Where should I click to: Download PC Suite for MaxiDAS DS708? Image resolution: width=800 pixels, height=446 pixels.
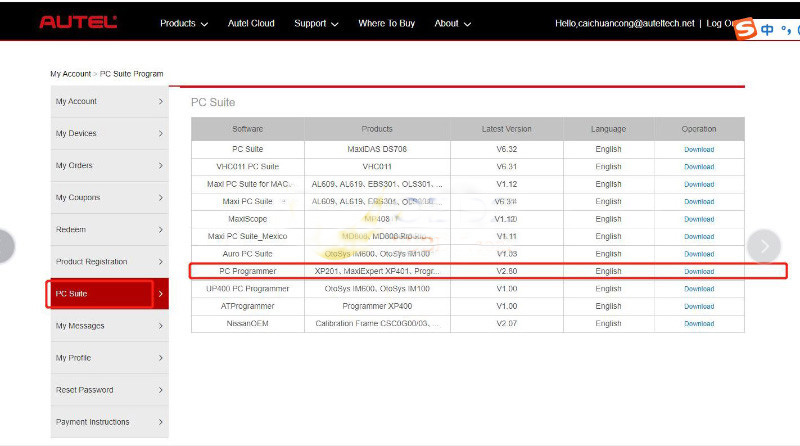(x=698, y=149)
